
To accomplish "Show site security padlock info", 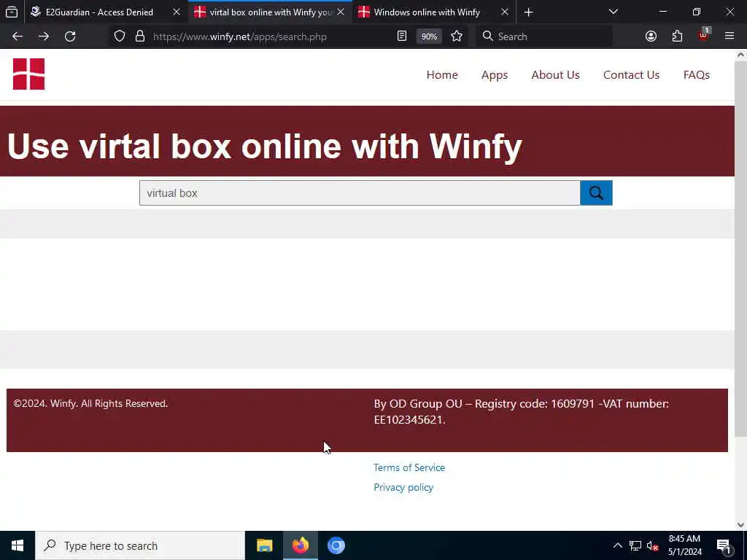I will tap(140, 36).
